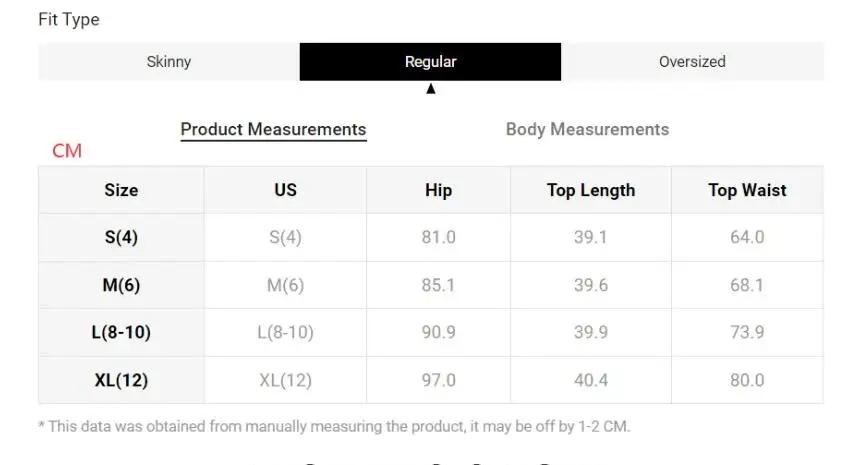
Task: Click the Hip column header
Action: pos(438,190)
